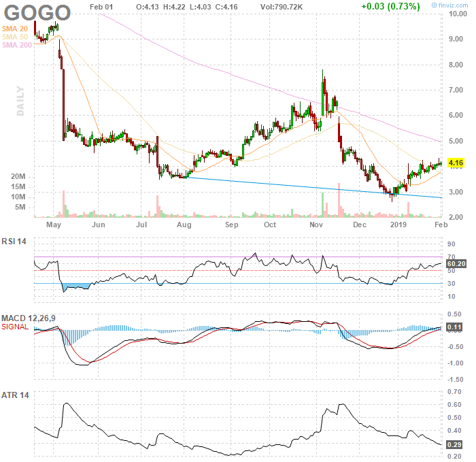The width and height of the screenshot is (476, 462).
Task: Click the +0.03 (0.73%) price change text
Action: pyautogui.click(x=391, y=6)
